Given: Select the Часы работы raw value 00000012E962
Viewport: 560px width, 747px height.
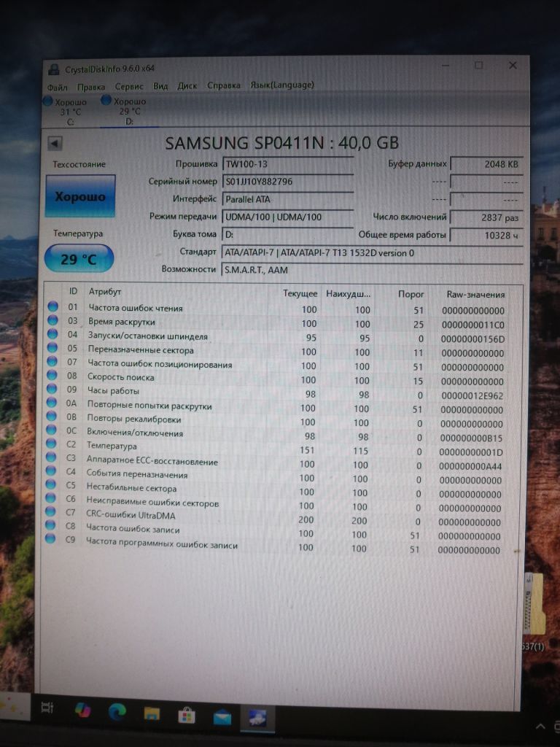Looking at the screenshot, I should pyautogui.click(x=472, y=395).
